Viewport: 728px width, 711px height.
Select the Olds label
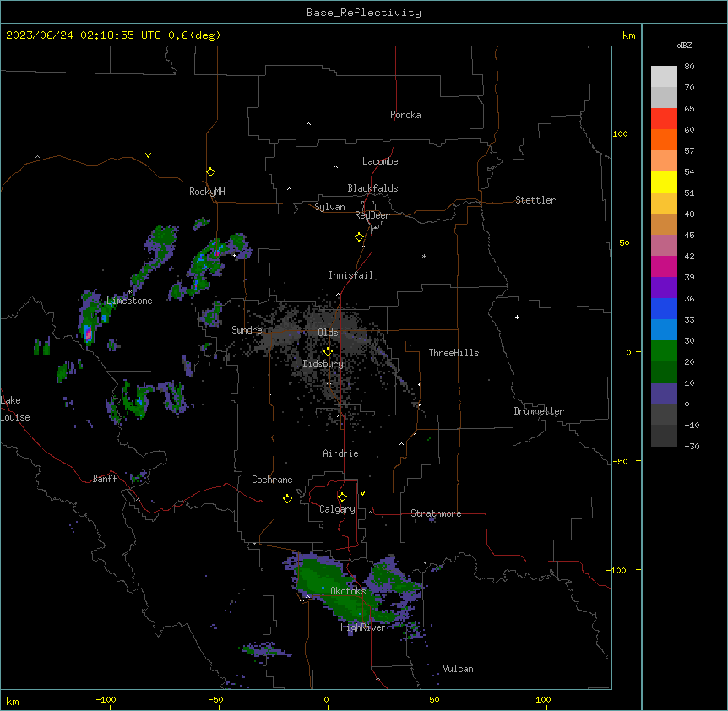[328, 333]
